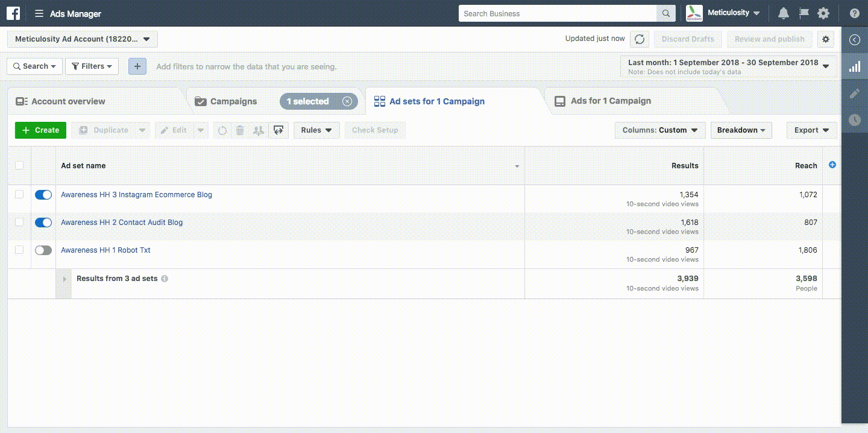The image size is (868, 433).
Task: Switch to Ads for 1 Campaign tab
Action: coord(610,101)
